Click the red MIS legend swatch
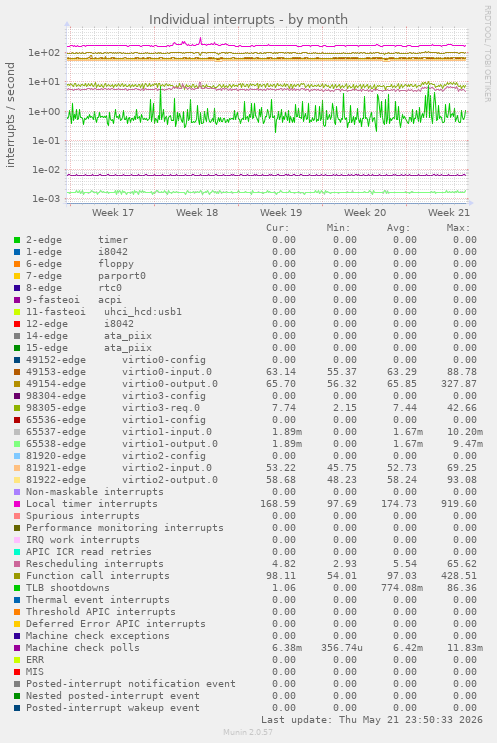 pyautogui.click(x=17, y=672)
